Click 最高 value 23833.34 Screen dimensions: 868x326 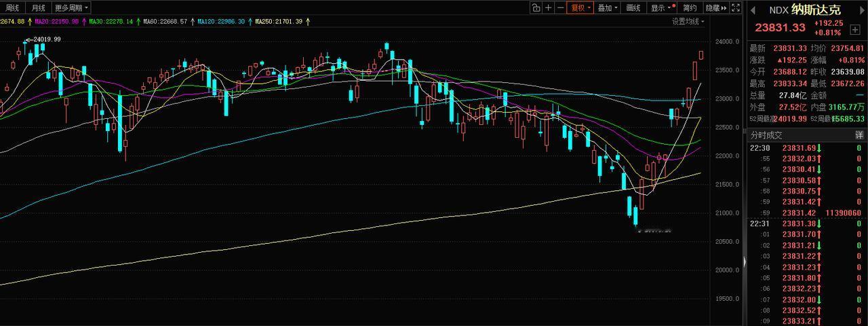tap(791, 84)
